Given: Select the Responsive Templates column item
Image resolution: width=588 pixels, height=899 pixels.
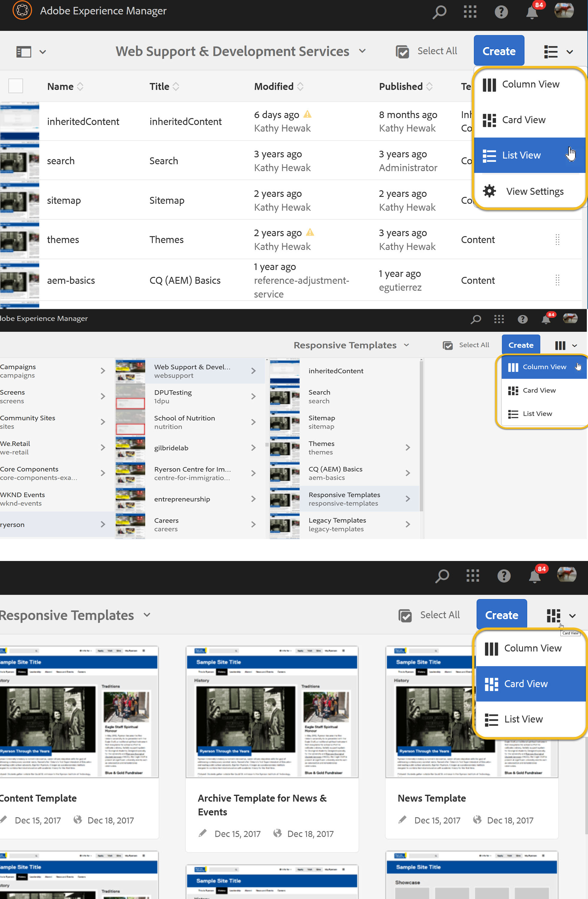Looking at the screenshot, I should click(344, 499).
